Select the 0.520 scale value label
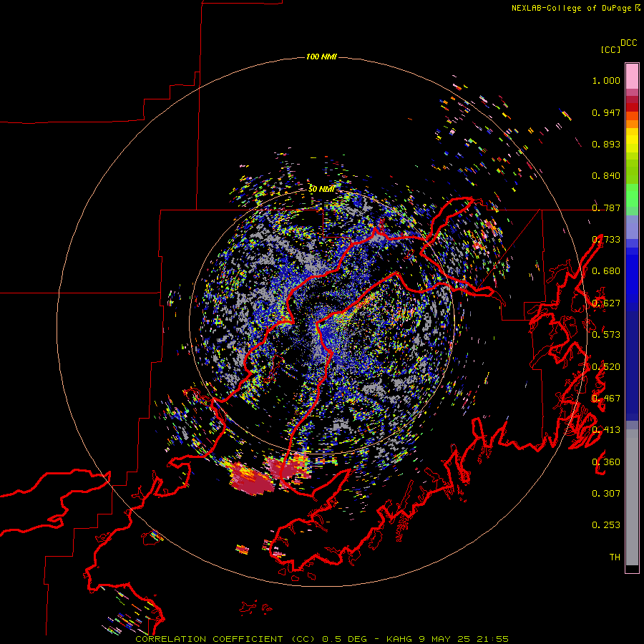Image resolution: width=644 pixels, height=644 pixels. 606,367
